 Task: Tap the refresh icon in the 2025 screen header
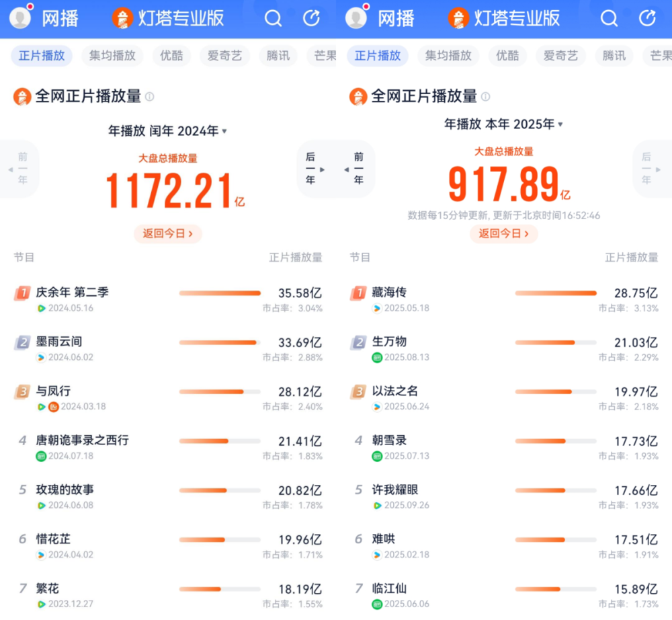tap(647, 19)
